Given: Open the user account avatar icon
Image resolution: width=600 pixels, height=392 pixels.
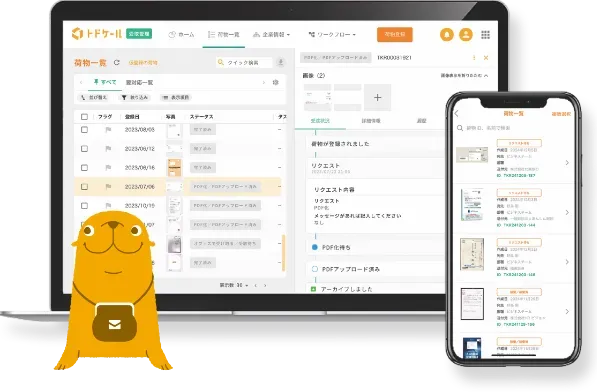Looking at the screenshot, I should click(x=466, y=34).
